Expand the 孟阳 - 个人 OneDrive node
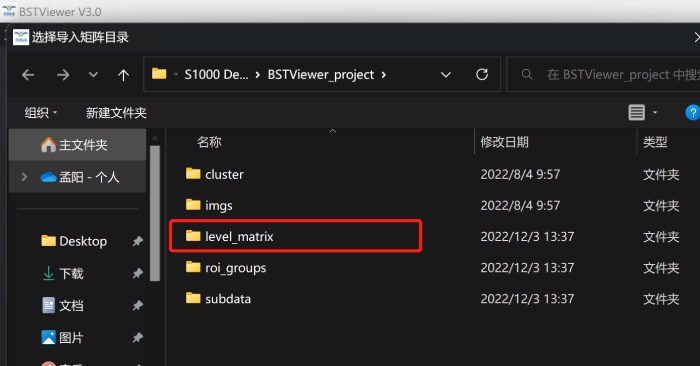This screenshot has height=366, width=700. (x=24, y=177)
